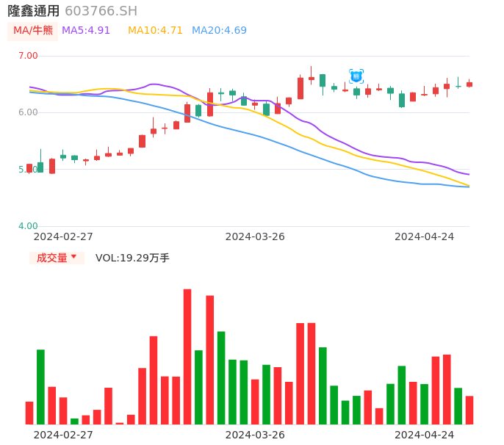Toggle the blue MA20:4.69 legend
This screenshot has width=504, height=445.
[219, 31]
